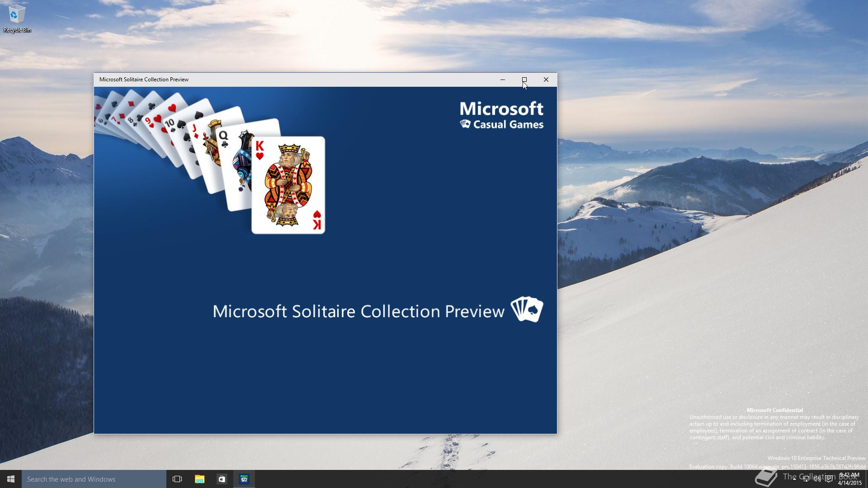Open the Windows Start menu
Screen dimensions: 868x488
[11, 479]
